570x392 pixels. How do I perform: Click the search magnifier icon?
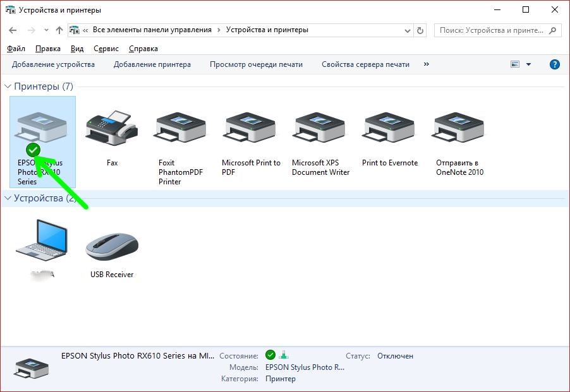tap(552, 30)
